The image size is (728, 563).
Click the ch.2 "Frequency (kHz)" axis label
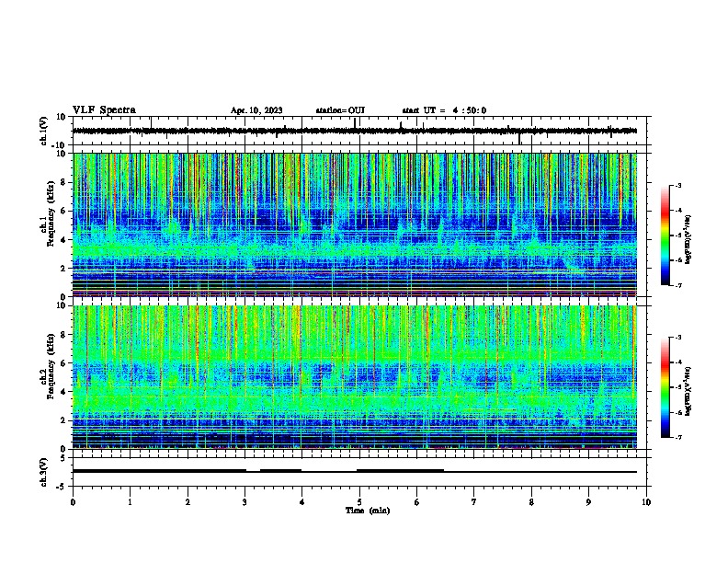[x=50, y=366]
